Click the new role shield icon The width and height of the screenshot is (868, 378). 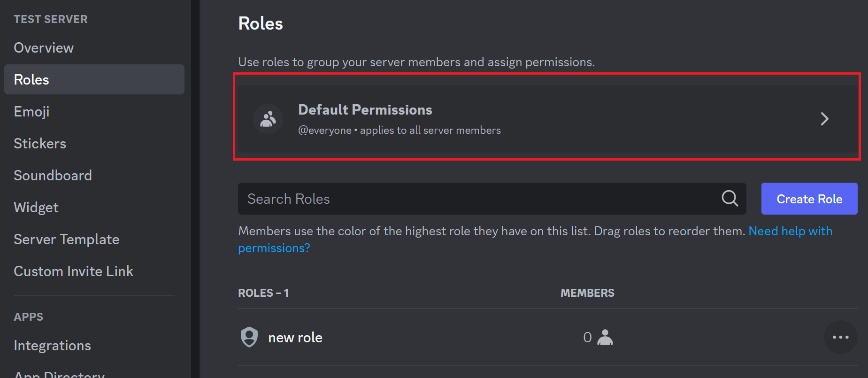point(249,337)
